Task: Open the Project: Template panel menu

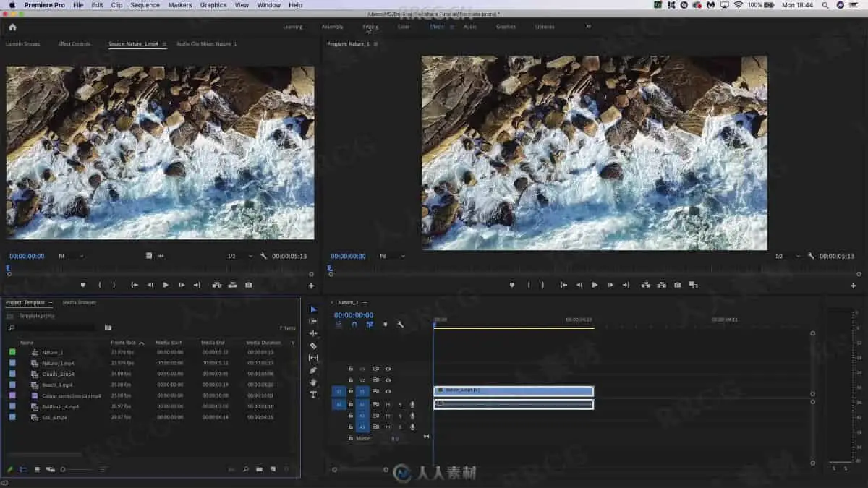Action: (50, 303)
